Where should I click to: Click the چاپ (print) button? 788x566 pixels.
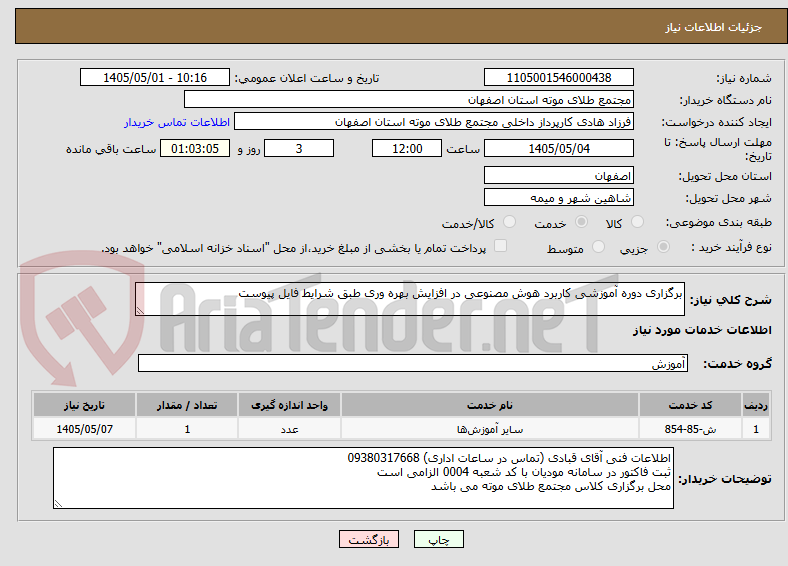pyautogui.click(x=438, y=539)
